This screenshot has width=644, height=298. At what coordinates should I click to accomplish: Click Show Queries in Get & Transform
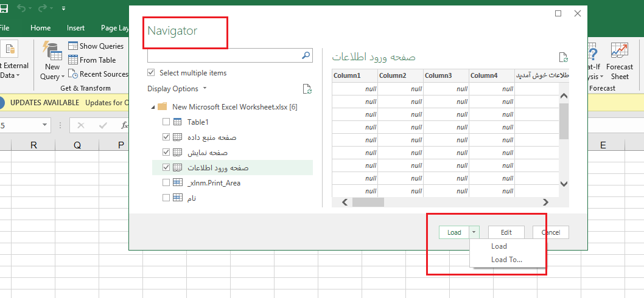(96, 46)
